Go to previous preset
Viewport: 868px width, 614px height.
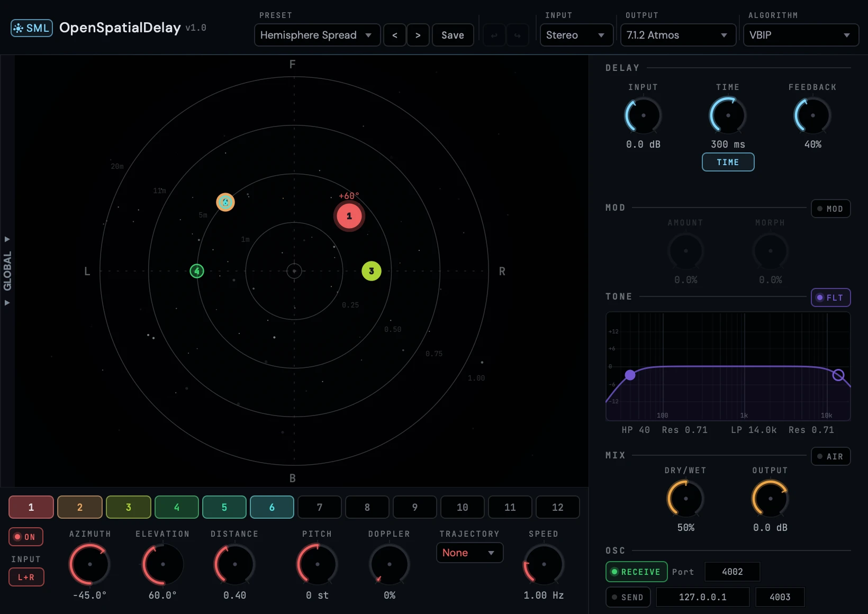coord(395,35)
